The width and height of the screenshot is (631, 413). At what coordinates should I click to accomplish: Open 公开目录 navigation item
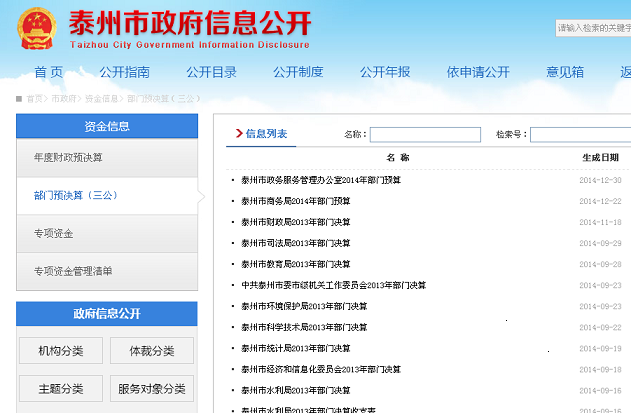pyautogui.click(x=211, y=72)
